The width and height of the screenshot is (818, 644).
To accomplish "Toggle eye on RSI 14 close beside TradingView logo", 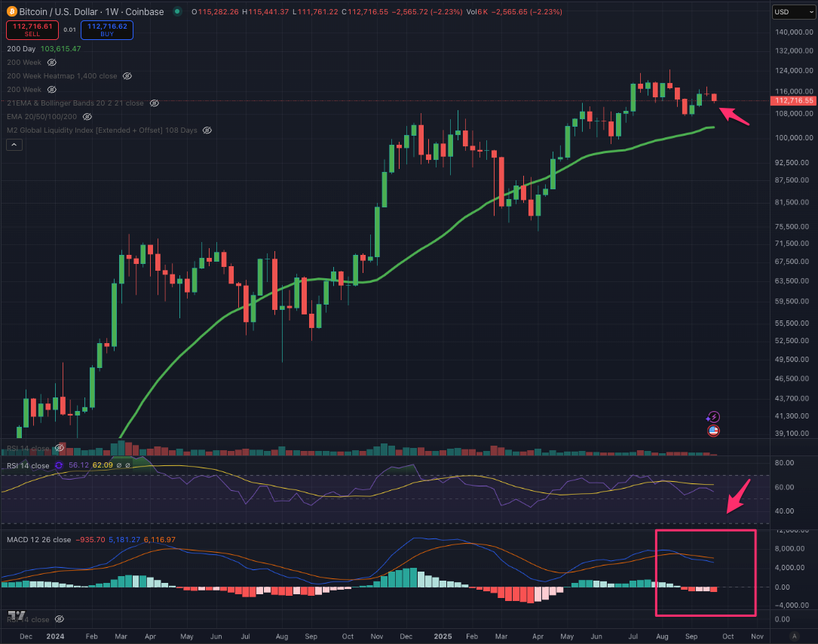I will [60, 619].
